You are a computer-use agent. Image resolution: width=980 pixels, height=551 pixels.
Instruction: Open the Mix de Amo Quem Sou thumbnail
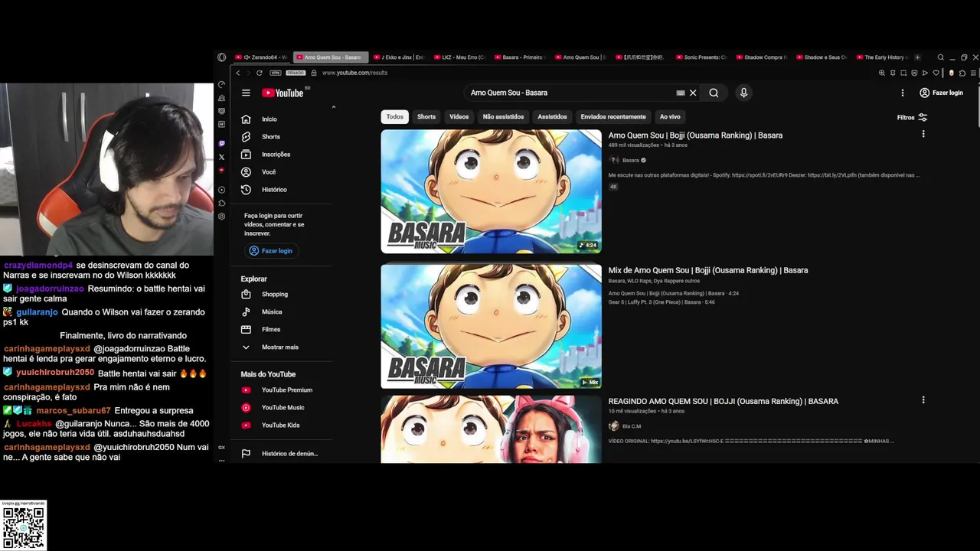pos(492,327)
